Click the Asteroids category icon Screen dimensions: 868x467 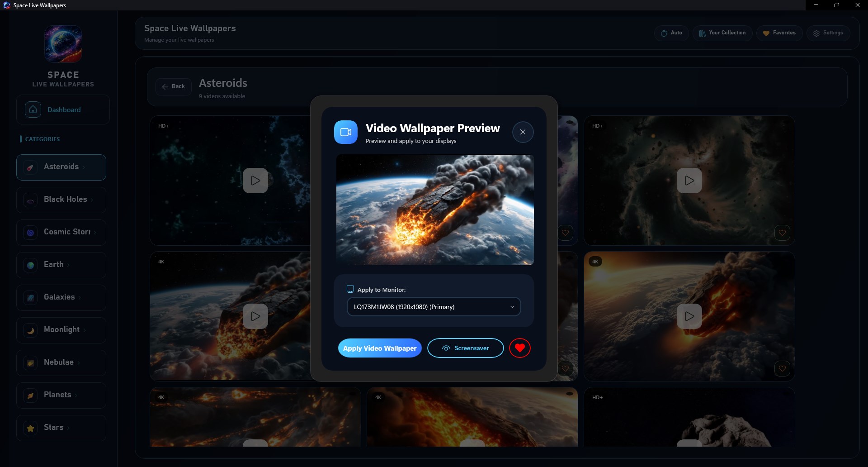[x=30, y=167]
